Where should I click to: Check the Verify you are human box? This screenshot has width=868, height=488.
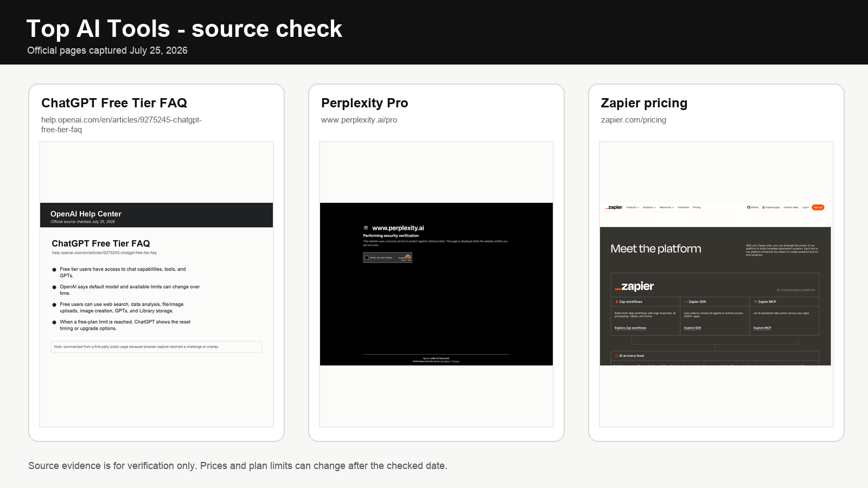[367, 258]
